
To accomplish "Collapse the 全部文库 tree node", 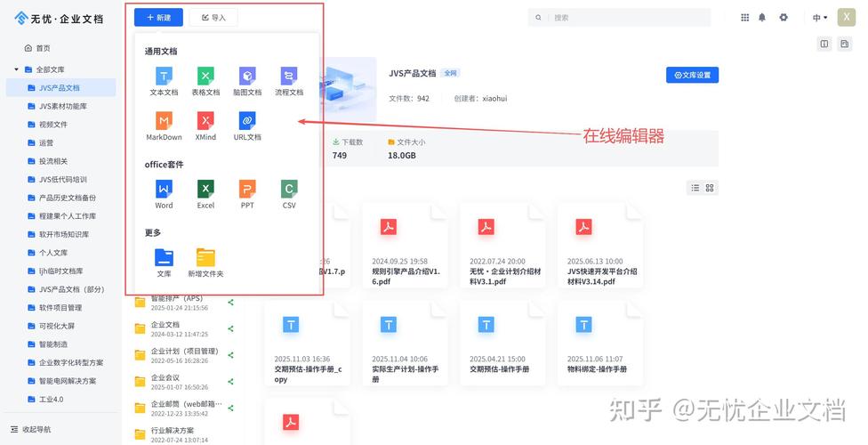I will click(17, 69).
